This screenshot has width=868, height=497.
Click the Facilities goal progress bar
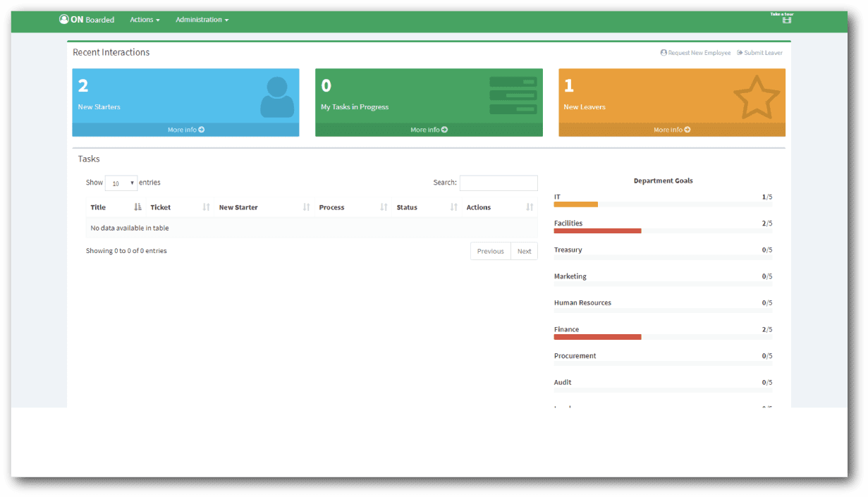pyautogui.click(x=597, y=231)
